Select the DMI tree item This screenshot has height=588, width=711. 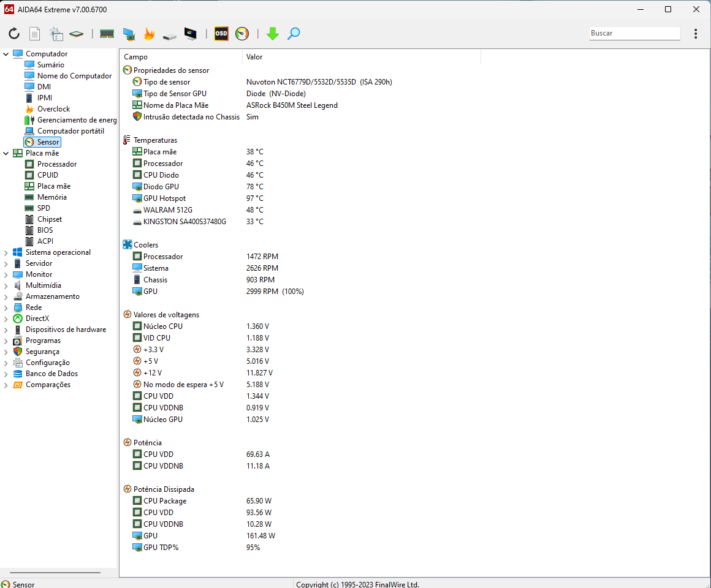tap(44, 87)
